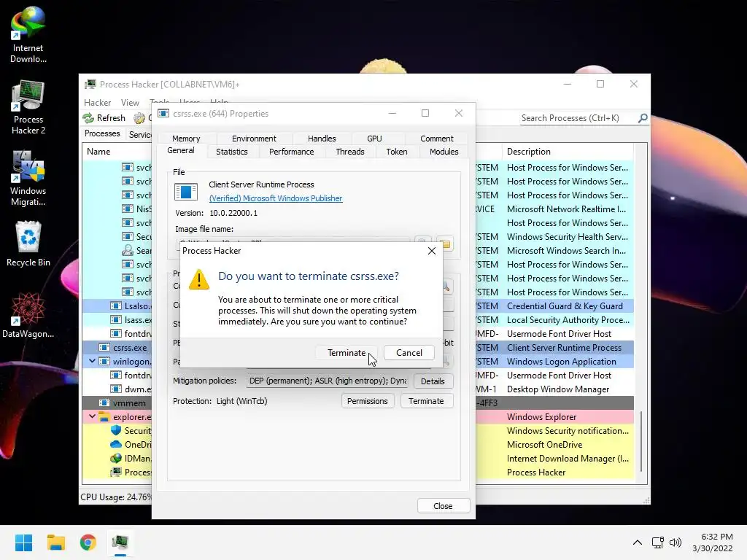
Task: Click the dwm.exe process icon
Action: [116, 389]
